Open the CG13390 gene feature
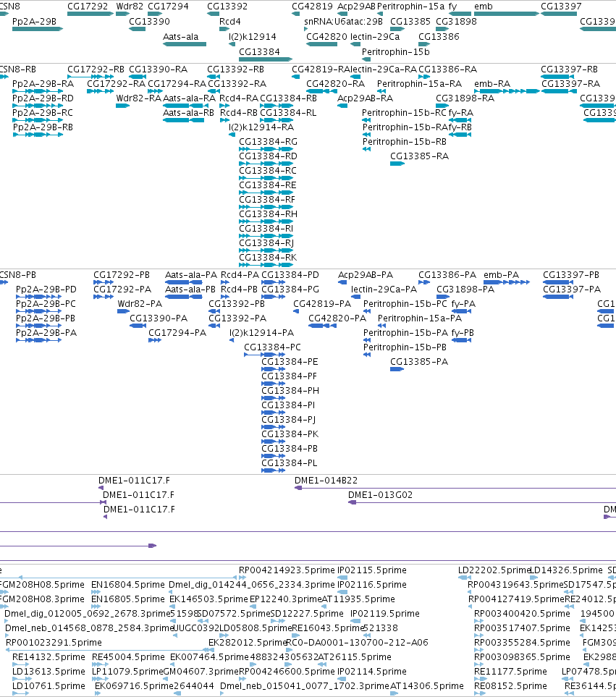 [137, 29]
